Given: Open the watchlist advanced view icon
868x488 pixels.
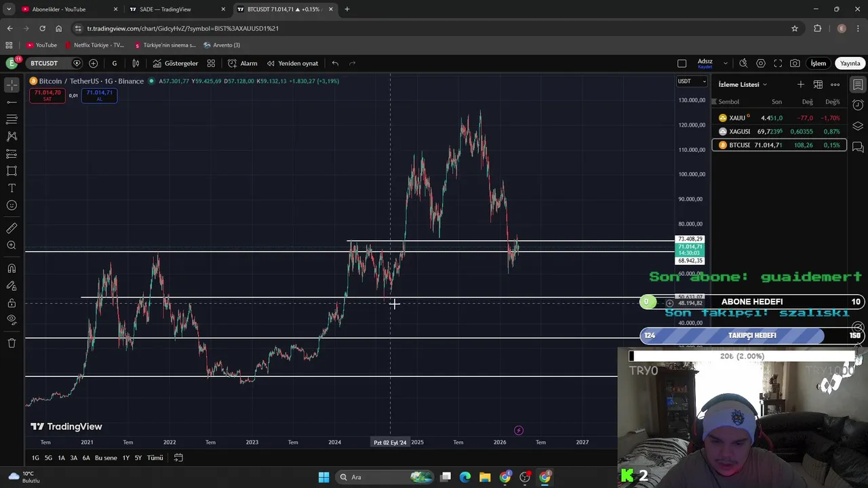Looking at the screenshot, I should [x=818, y=84].
